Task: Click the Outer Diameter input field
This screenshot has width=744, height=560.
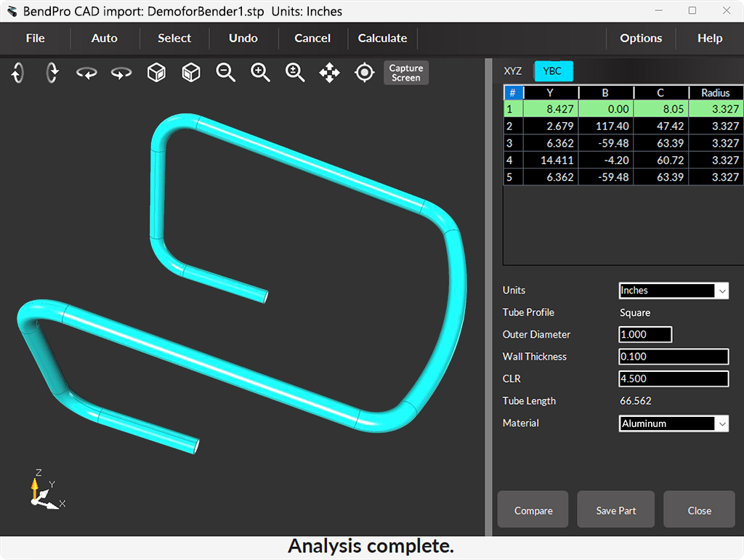Action: [645, 334]
